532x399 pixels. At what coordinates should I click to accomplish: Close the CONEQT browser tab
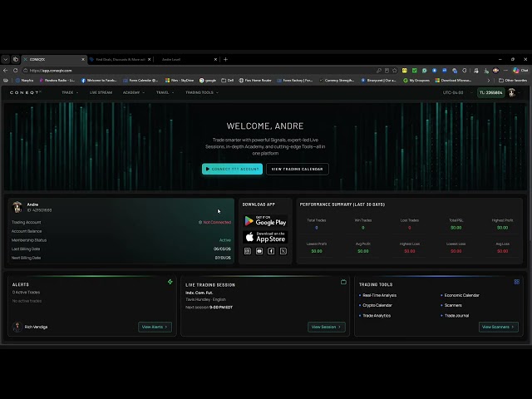(83, 59)
